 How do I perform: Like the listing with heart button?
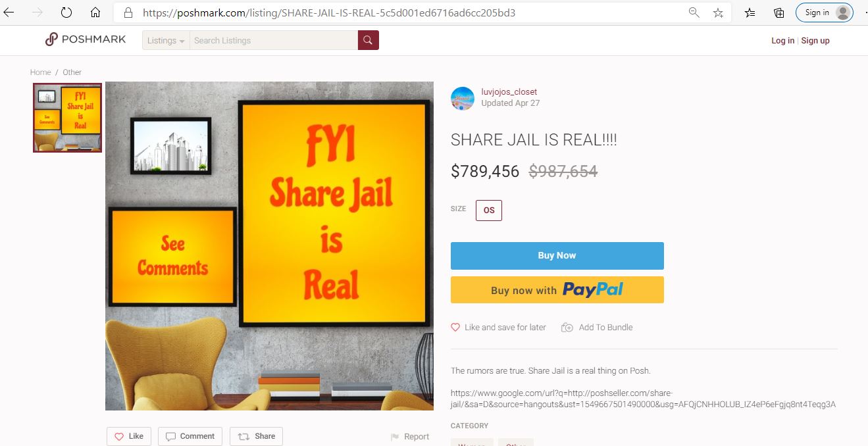pos(129,436)
